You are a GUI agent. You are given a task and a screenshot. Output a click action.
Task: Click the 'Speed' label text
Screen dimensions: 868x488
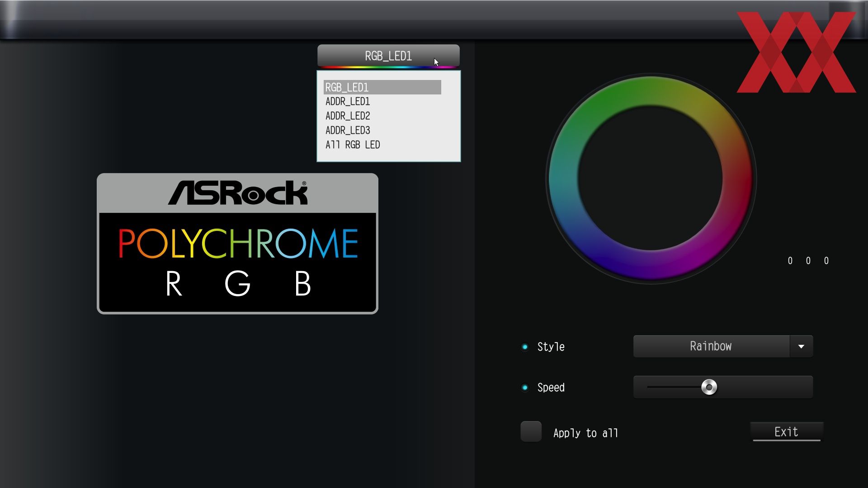[551, 388]
